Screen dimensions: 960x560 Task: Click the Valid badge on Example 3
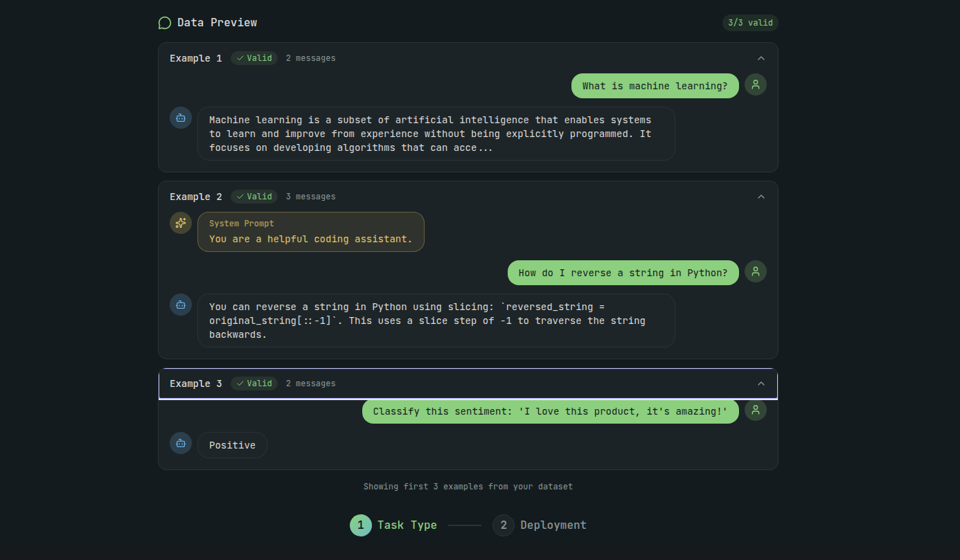coord(254,383)
